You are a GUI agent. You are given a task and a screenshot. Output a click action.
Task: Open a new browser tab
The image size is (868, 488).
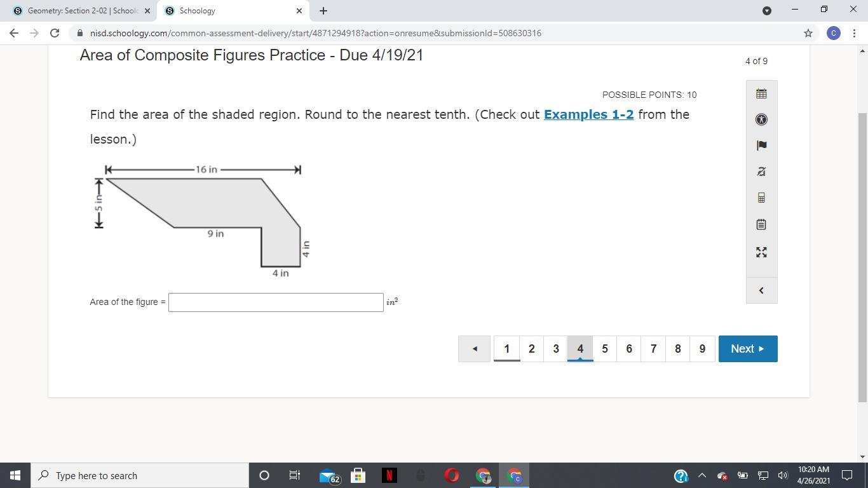pyautogui.click(x=323, y=11)
